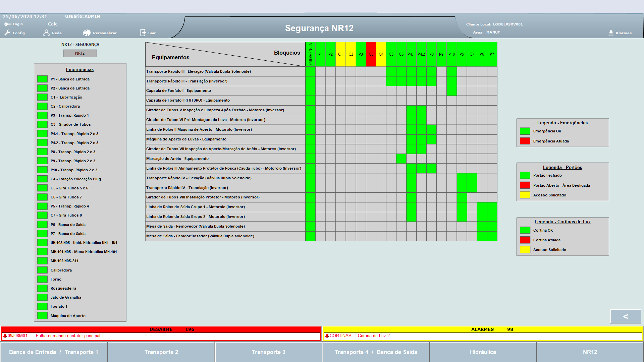The width and height of the screenshot is (644, 362).
Task: Click the bell icon beside CORTINAS alarm
Action: point(327,336)
